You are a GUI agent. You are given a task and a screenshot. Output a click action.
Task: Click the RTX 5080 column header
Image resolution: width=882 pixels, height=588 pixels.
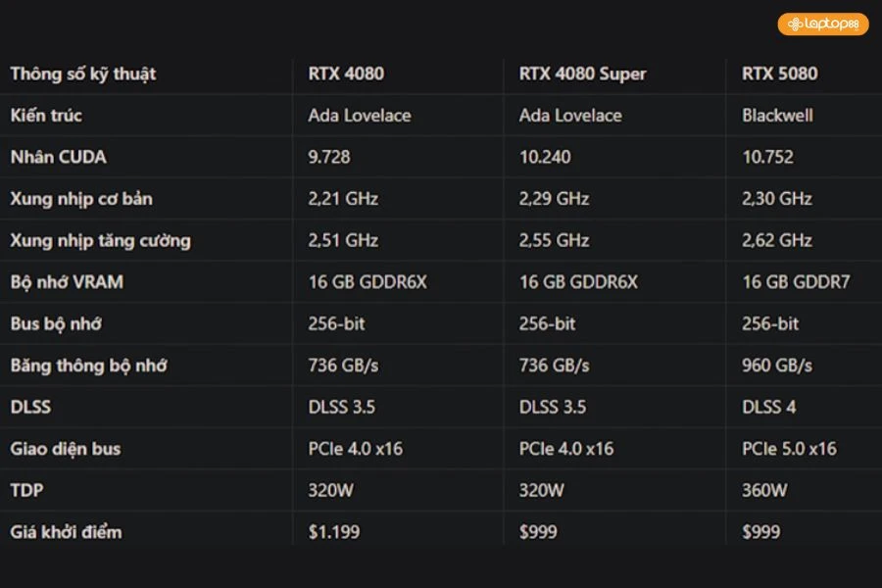pos(780,73)
